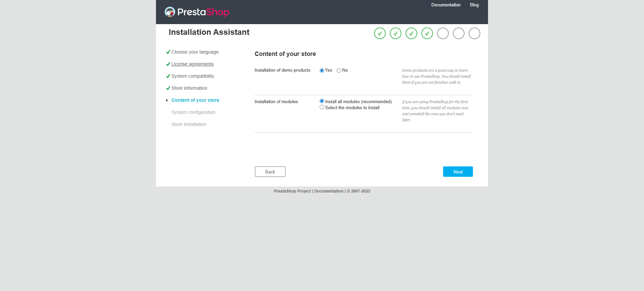Screen dimensions: 644x291
Task: Click the first completed step circle
Action: click(x=380, y=33)
